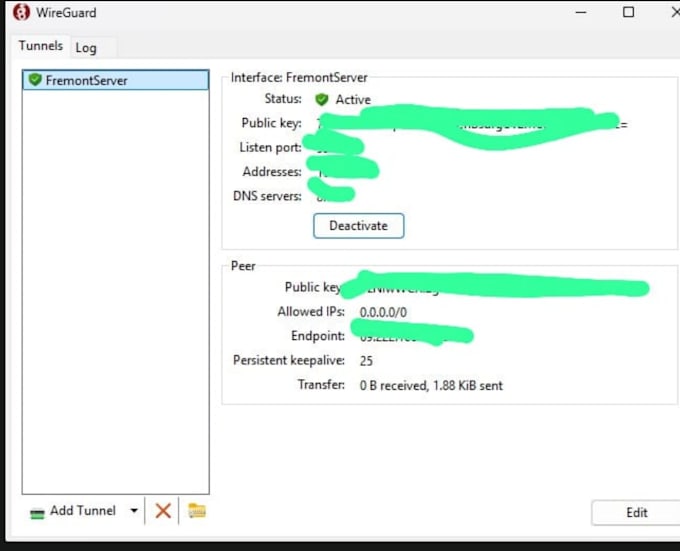Open the Tunnels tab

[x=41, y=46]
